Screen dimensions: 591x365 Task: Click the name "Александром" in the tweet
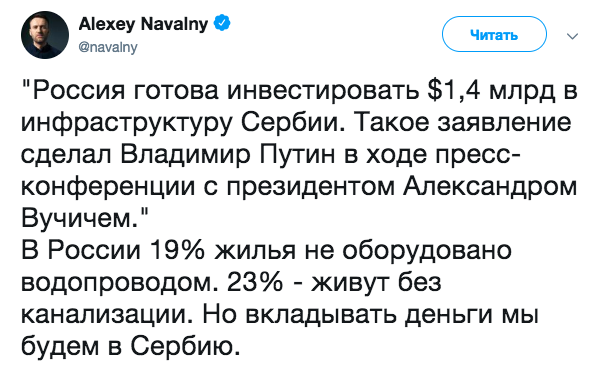point(490,187)
